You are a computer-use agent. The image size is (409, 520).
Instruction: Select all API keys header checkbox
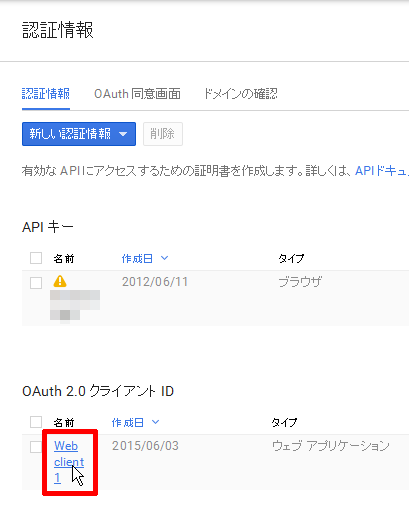click(x=36, y=258)
